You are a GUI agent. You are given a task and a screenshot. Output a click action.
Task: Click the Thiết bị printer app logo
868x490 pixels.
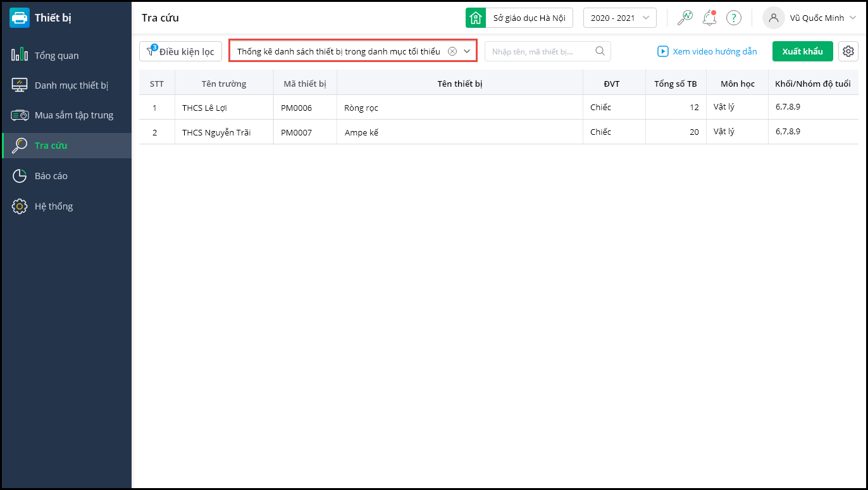[20, 18]
